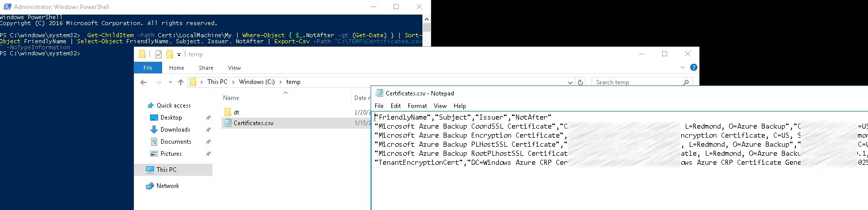Screen dimensions: 868x210
Task: Open the recent locations dropdown arrow
Action: 170,82
